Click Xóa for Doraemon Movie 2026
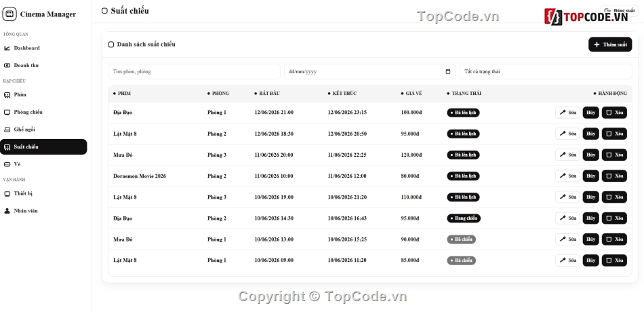This screenshot has height=312, width=644. [614, 176]
